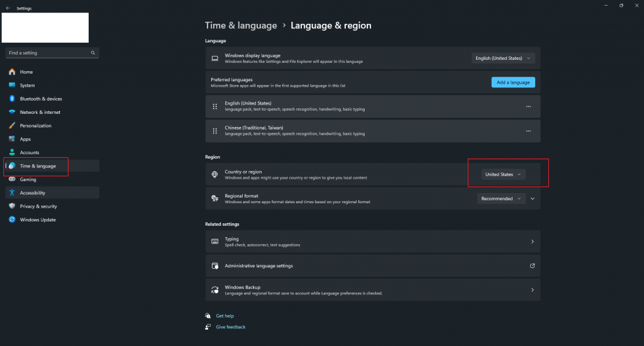The width and height of the screenshot is (644, 346).
Task: Click the Privacy & security shield icon
Action: tap(12, 206)
